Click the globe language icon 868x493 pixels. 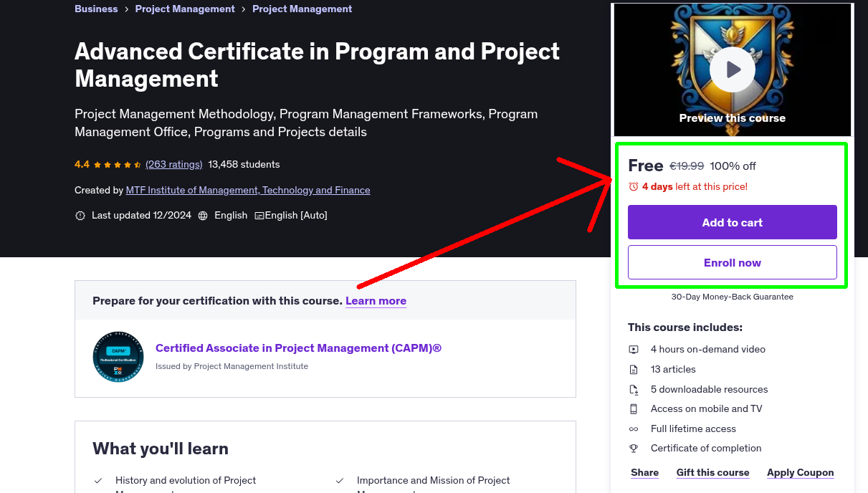click(x=203, y=216)
